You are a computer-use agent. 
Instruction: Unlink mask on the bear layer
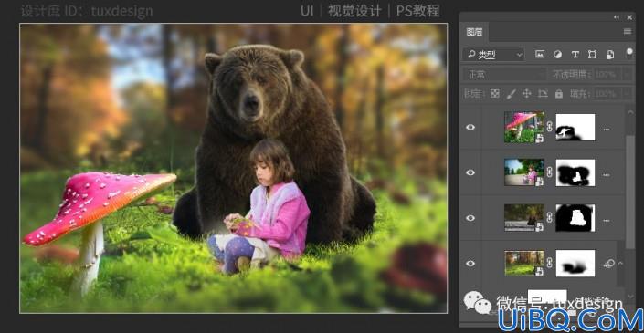coord(550,218)
